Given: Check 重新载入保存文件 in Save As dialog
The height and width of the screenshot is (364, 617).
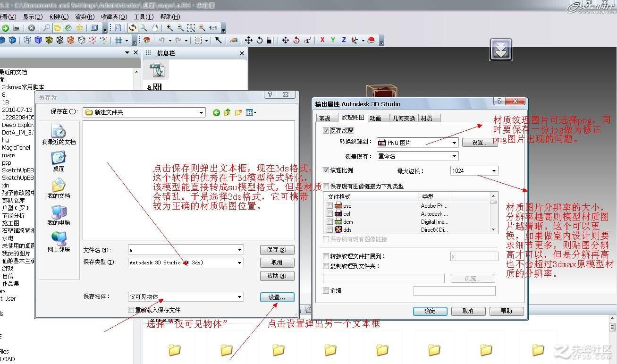Looking at the screenshot, I should (x=131, y=310).
